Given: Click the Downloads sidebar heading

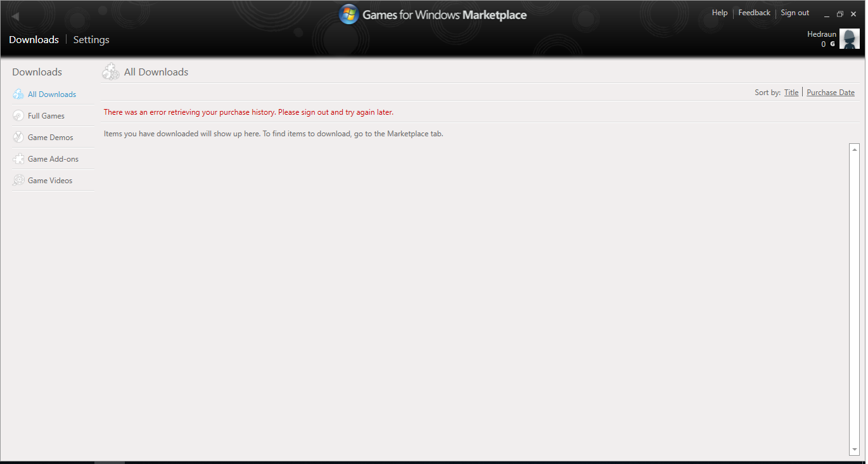Looking at the screenshot, I should tap(37, 72).
